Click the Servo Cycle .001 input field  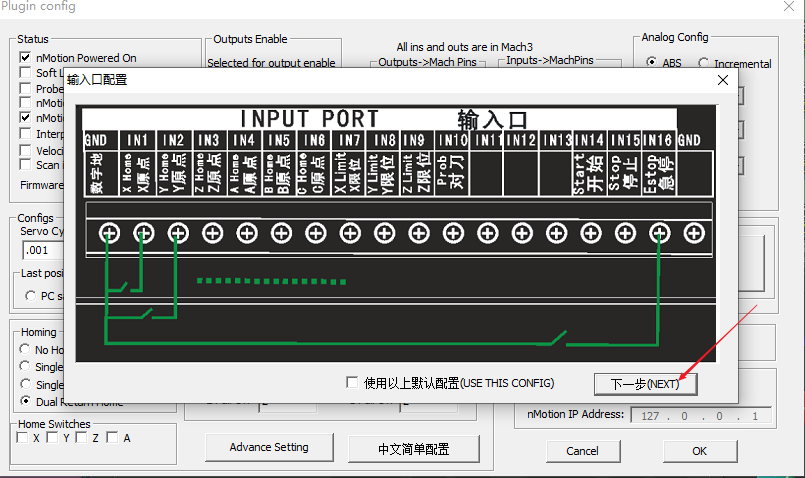pyautogui.click(x=43, y=251)
